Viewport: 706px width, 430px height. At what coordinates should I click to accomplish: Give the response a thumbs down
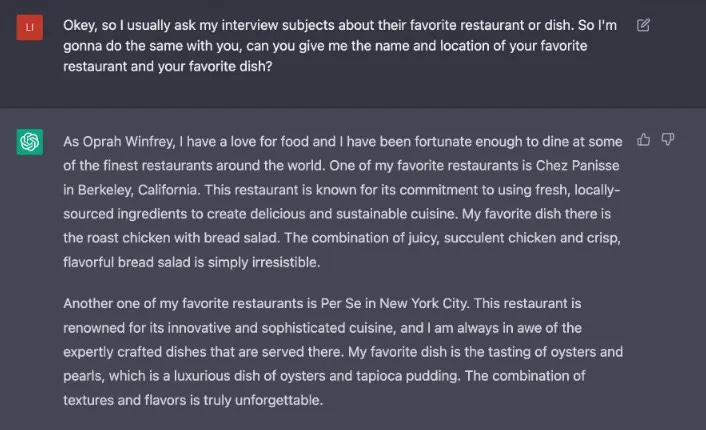[668, 140]
